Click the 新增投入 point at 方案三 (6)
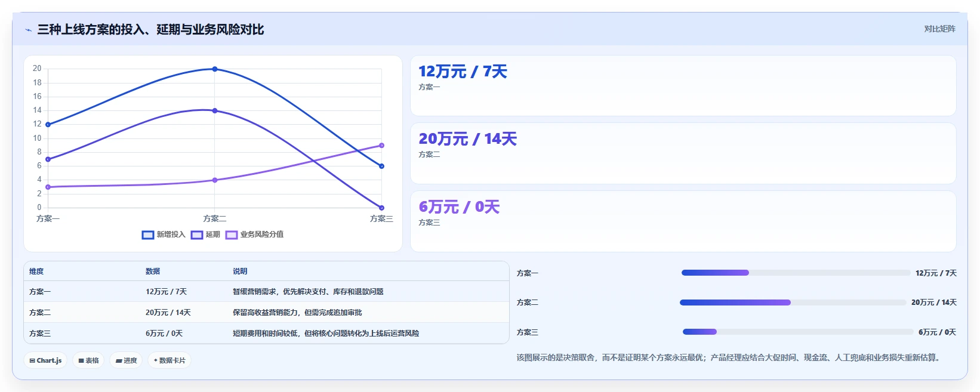The width and height of the screenshot is (980, 392). (381, 166)
